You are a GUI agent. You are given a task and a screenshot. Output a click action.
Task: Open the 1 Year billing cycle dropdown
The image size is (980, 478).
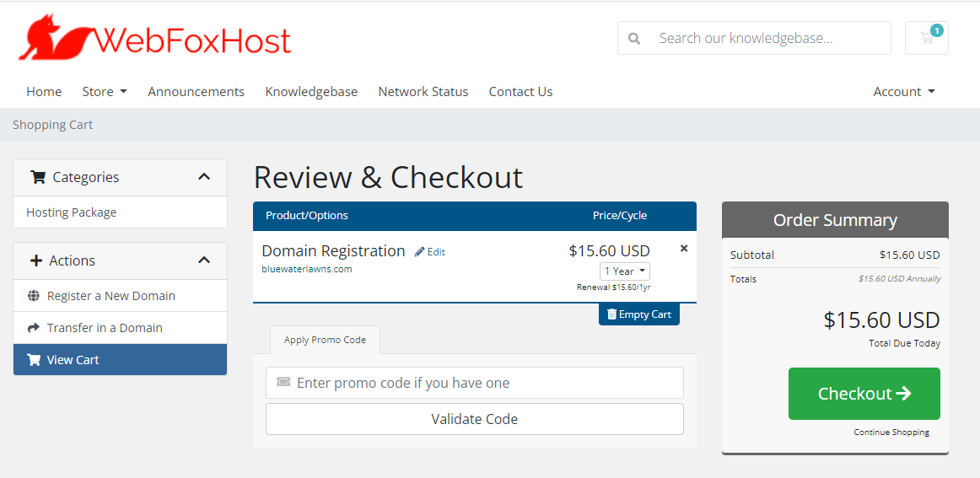tap(625, 271)
